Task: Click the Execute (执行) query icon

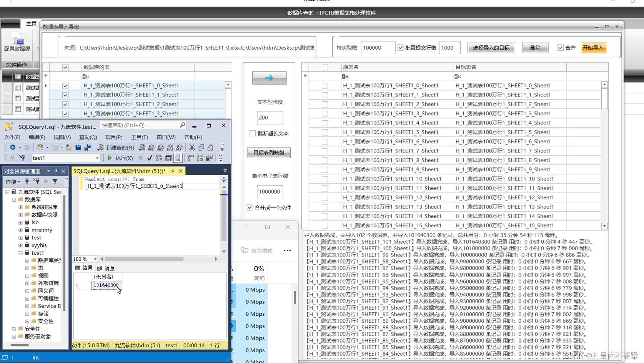Action: pos(110,158)
